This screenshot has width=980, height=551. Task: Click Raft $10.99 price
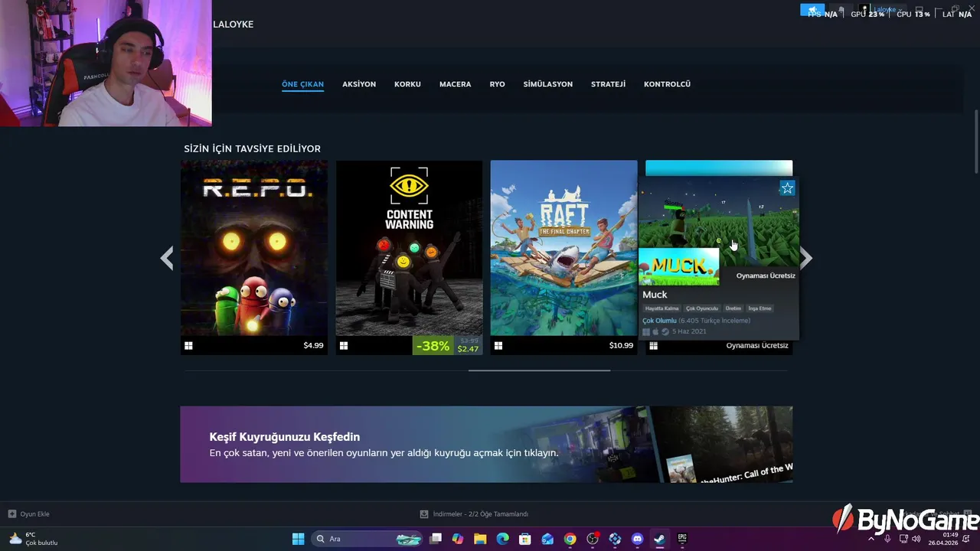(621, 346)
